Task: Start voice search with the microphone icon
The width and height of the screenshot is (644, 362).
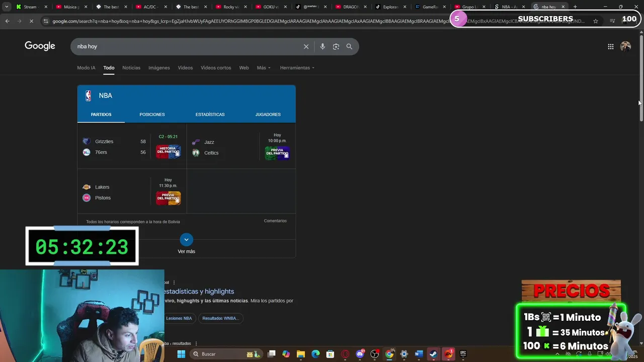Action: coord(323,46)
